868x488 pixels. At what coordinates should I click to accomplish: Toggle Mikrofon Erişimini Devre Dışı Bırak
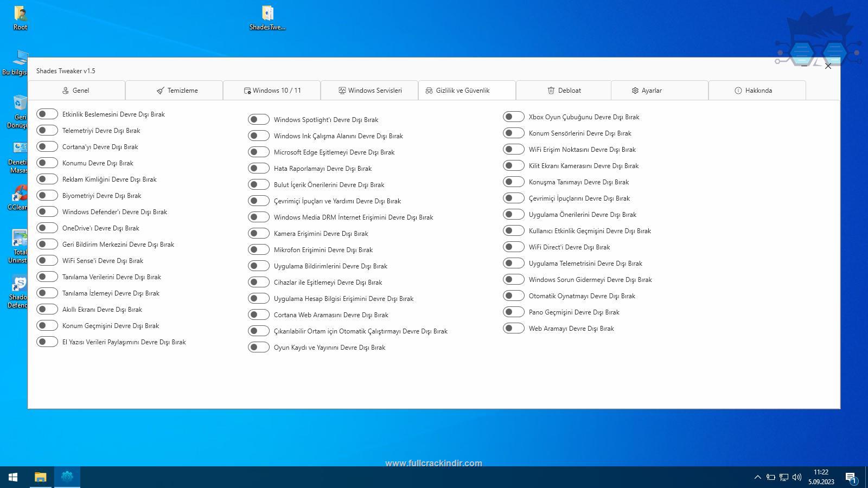[259, 249]
